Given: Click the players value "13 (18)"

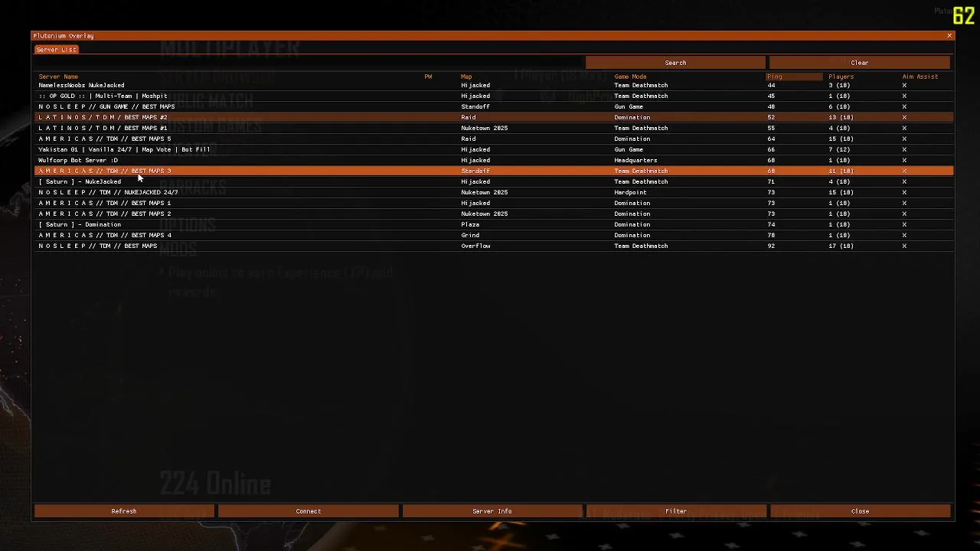Looking at the screenshot, I should pos(841,117).
